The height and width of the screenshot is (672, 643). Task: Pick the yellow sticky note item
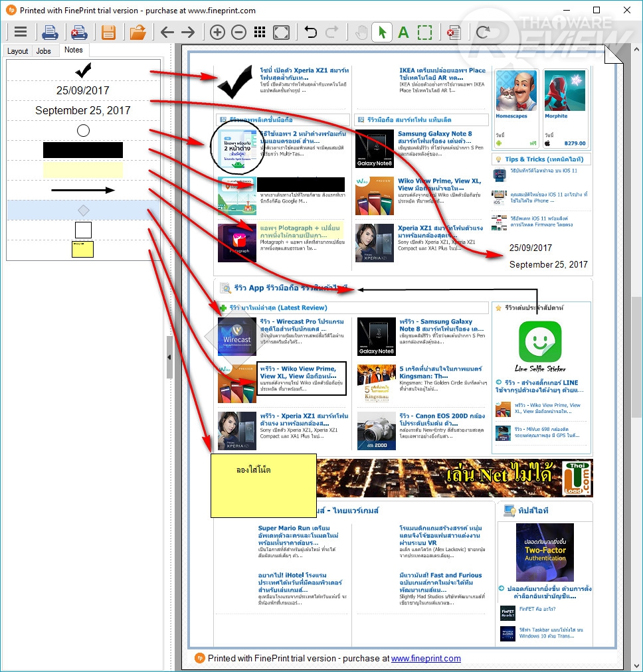83,250
